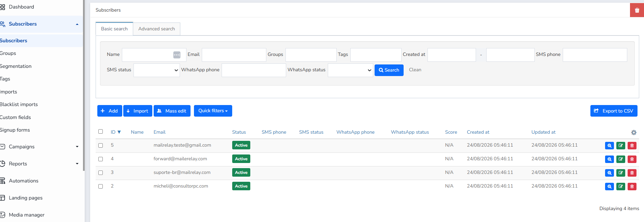This screenshot has height=222, width=644.
Task: Click the name field options icon
Action: (177, 55)
